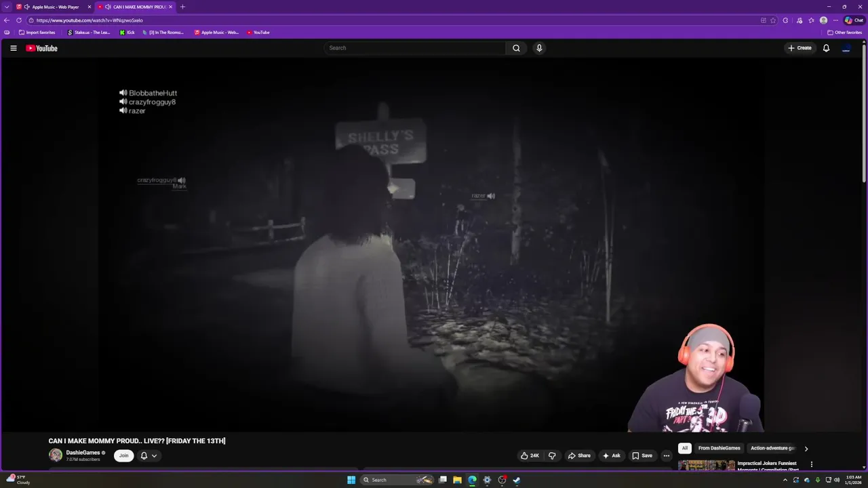
Task: Dislike the video
Action: (x=552, y=455)
